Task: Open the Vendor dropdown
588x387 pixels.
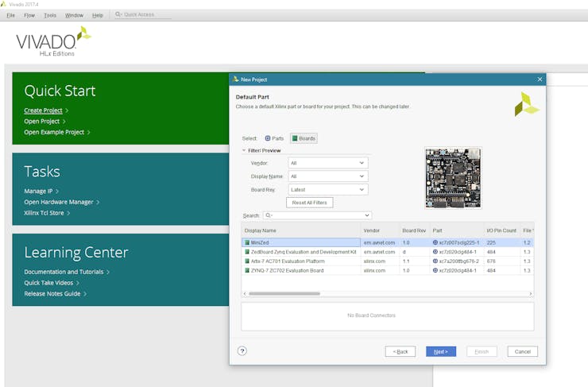Action: pos(328,163)
